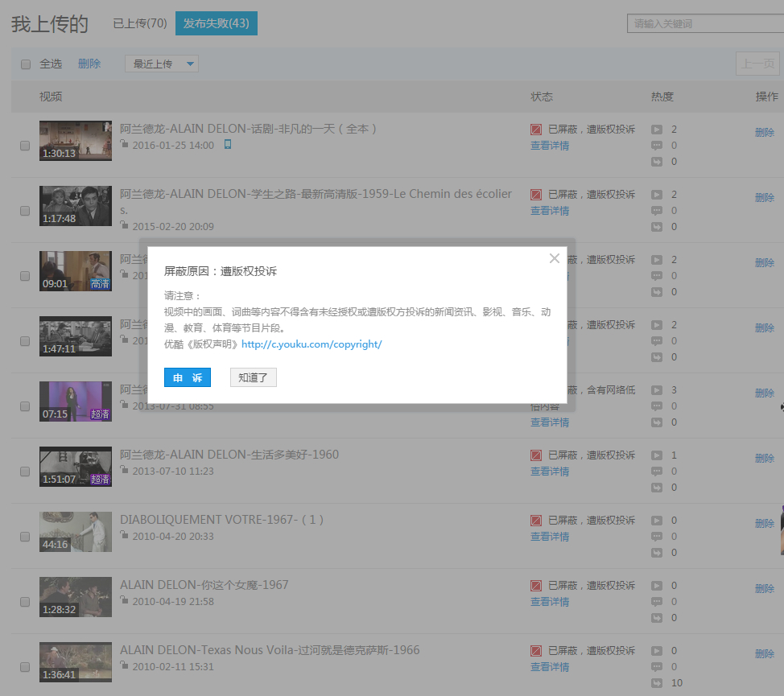Select the 发布失败(43) tab
This screenshot has width=784, height=696.
tap(216, 23)
